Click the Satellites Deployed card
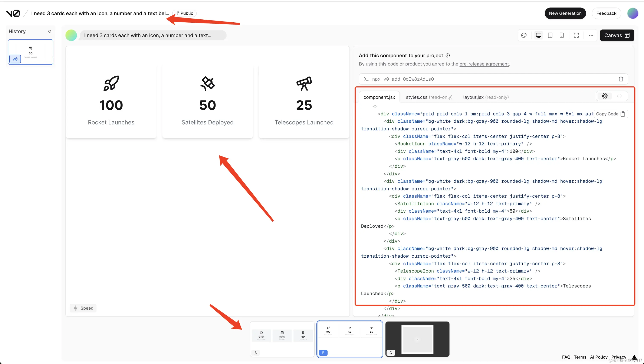The height and width of the screenshot is (364, 644). pyautogui.click(x=207, y=101)
